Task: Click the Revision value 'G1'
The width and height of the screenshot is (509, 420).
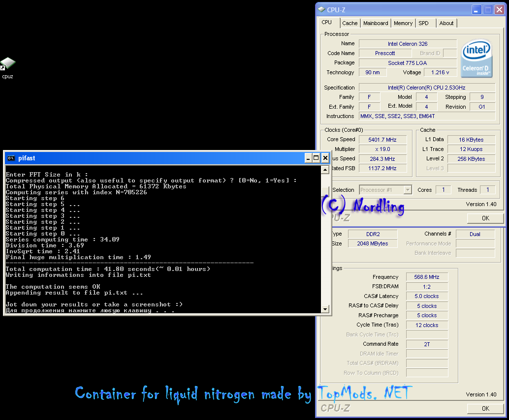Action: 482,107
